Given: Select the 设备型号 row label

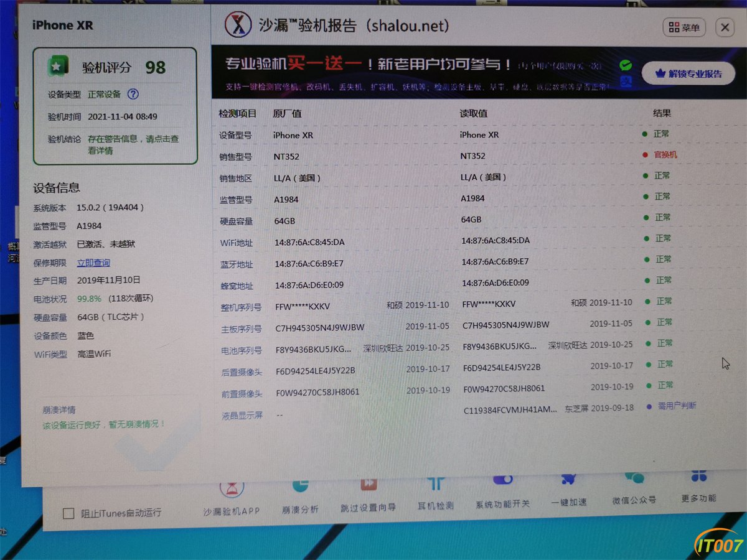Looking at the screenshot, I should coord(235,135).
